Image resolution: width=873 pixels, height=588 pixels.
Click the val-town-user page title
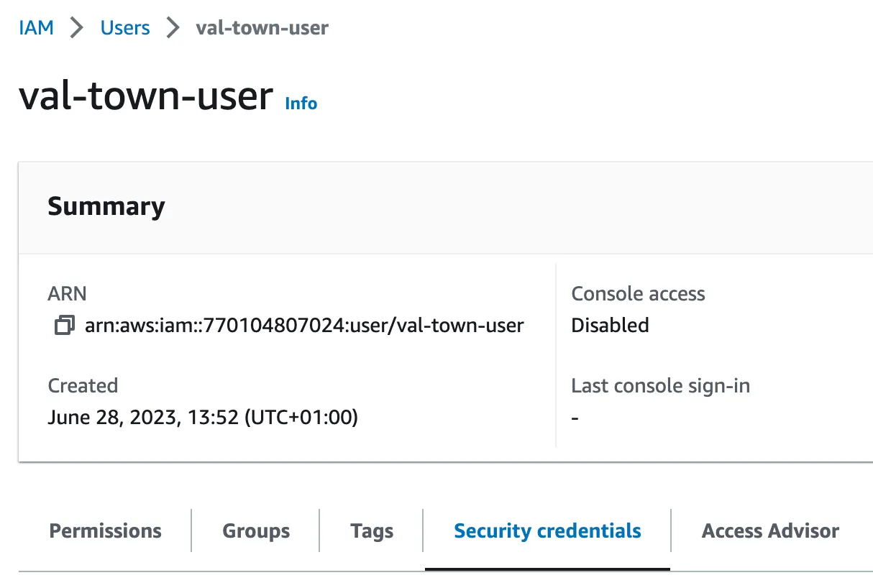tap(146, 96)
